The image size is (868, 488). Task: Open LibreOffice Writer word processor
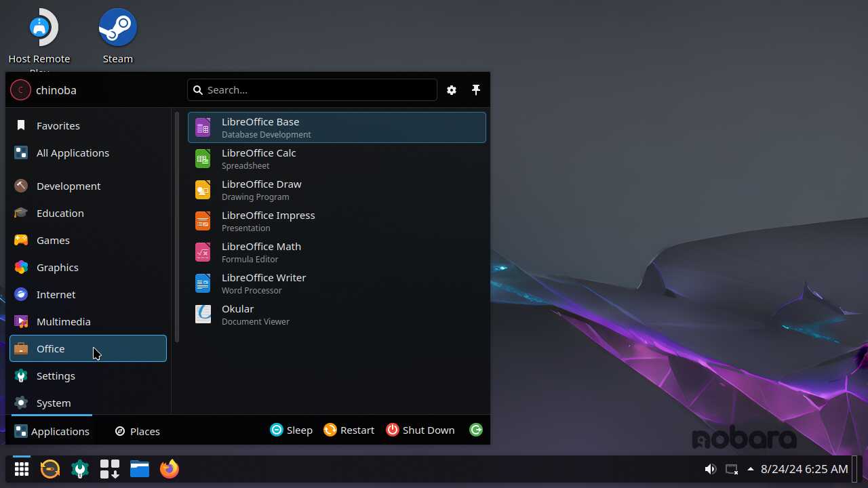(336, 283)
